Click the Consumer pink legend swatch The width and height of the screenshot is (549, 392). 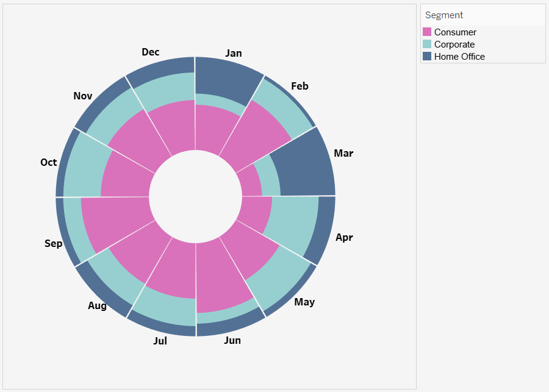[x=427, y=32]
